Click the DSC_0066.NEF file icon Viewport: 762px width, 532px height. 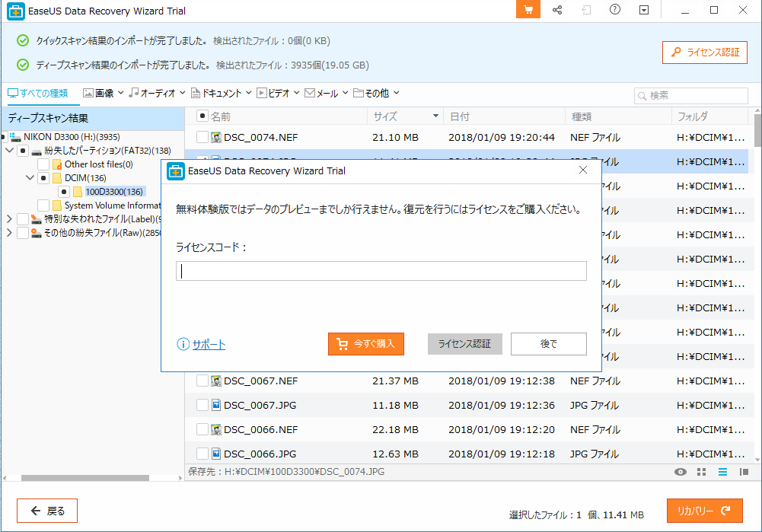(216, 429)
